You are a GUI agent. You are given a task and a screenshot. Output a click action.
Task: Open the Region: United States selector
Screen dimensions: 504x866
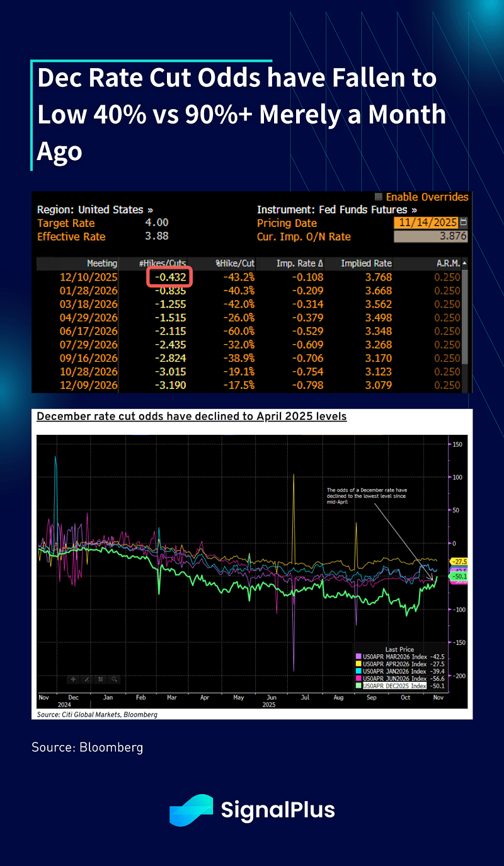click(x=95, y=209)
